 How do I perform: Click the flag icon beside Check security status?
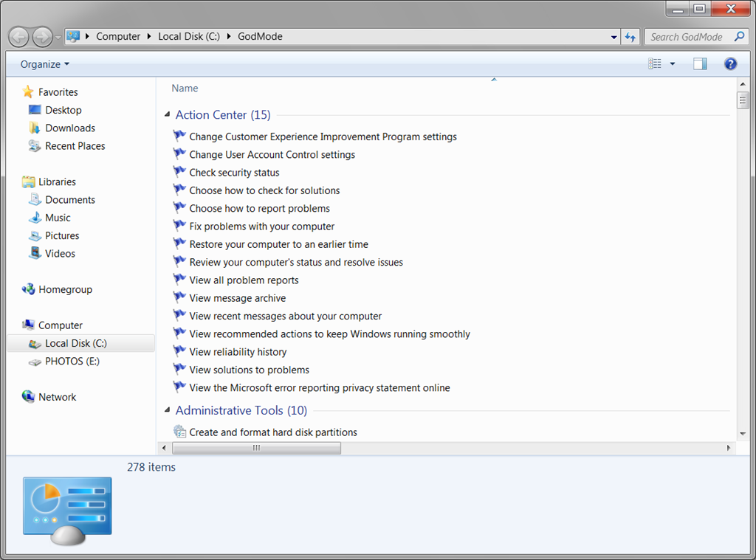click(179, 172)
